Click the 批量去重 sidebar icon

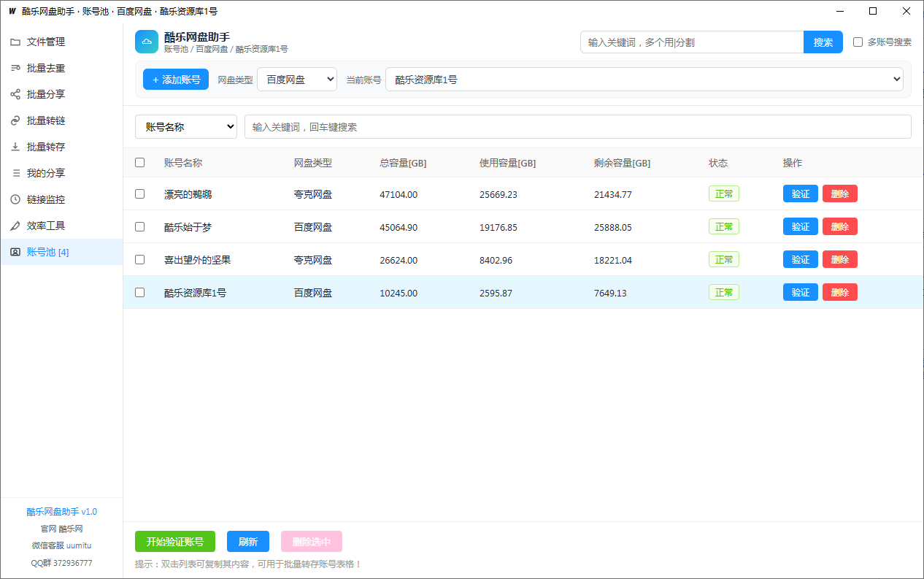tap(15, 68)
